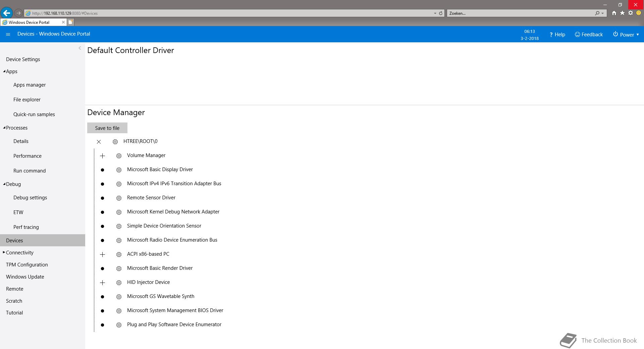This screenshot has width=644, height=349.
Task: Open Debug settings page
Action: point(30,198)
